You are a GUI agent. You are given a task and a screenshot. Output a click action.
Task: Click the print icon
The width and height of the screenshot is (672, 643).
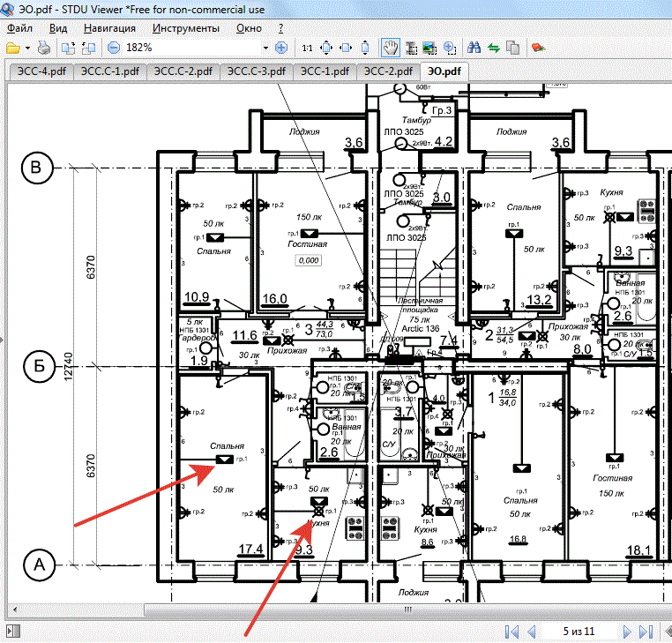[x=44, y=47]
